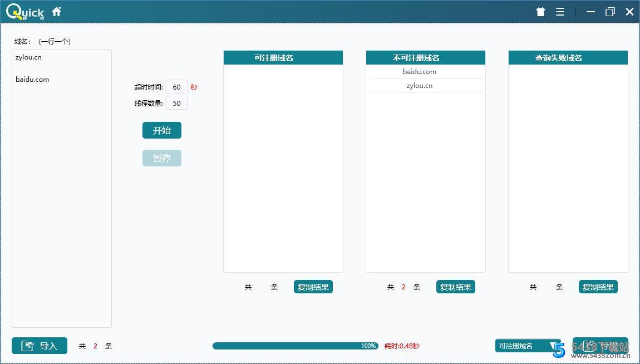Open the 可注册域名 dropdown at bottom
The height and width of the screenshot is (364, 640).
coord(526,346)
